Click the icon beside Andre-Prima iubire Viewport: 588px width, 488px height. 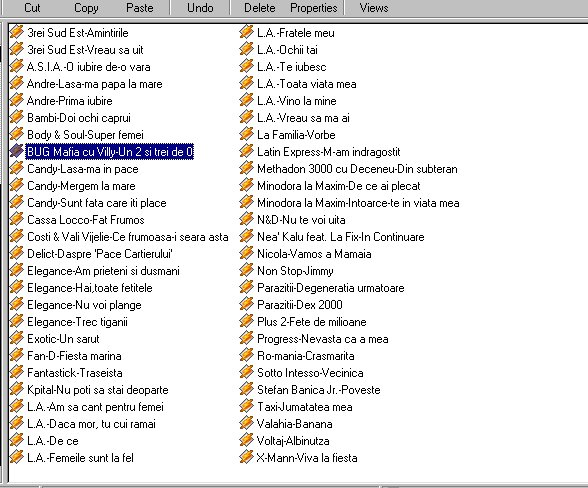coord(16,100)
